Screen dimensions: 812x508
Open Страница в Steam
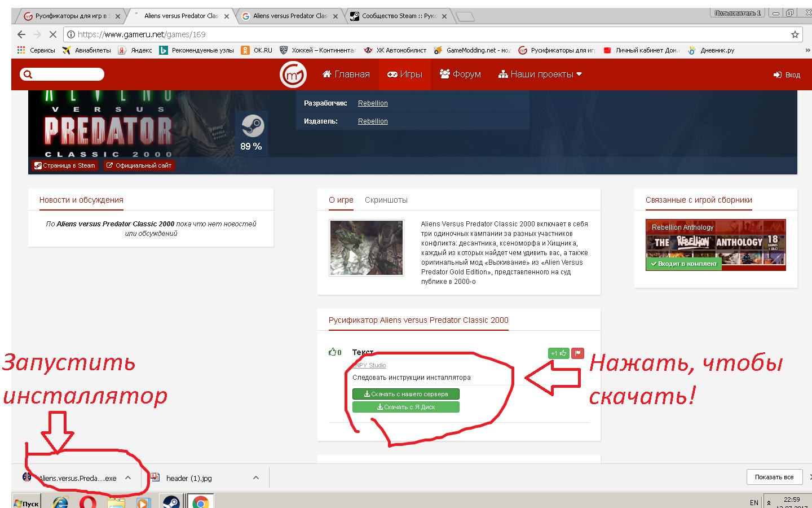pos(65,165)
